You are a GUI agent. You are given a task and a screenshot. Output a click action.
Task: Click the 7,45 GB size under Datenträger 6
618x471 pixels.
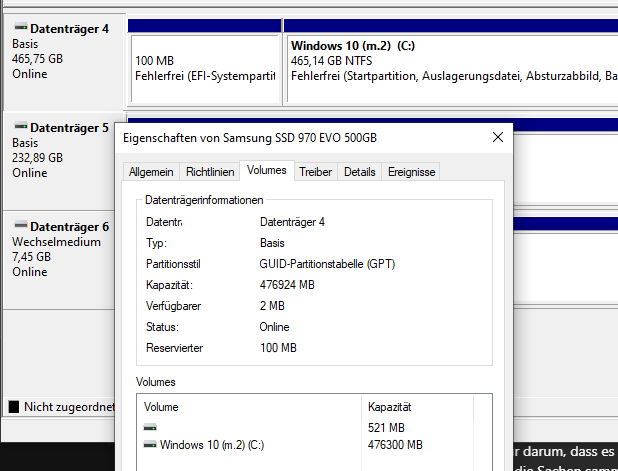(32, 257)
